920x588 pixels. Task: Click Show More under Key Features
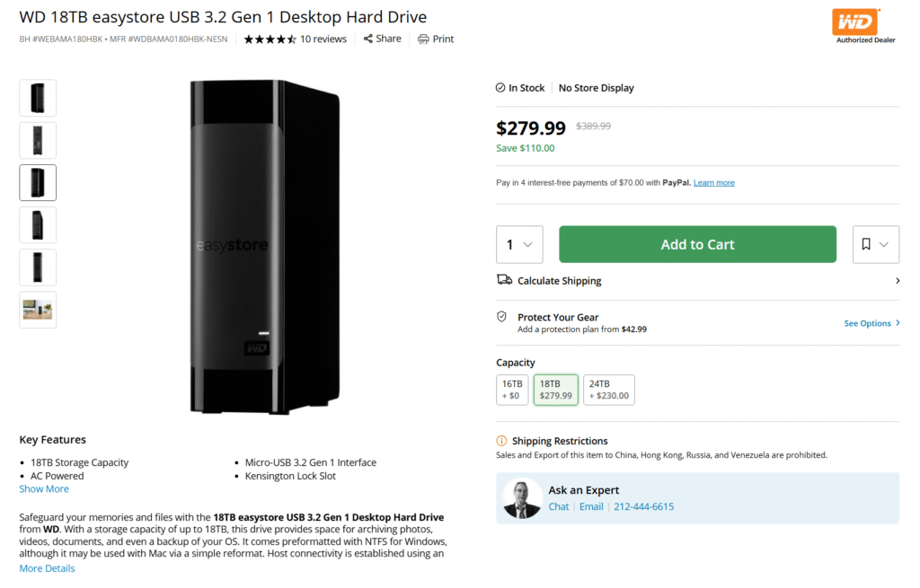tap(43, 488)
